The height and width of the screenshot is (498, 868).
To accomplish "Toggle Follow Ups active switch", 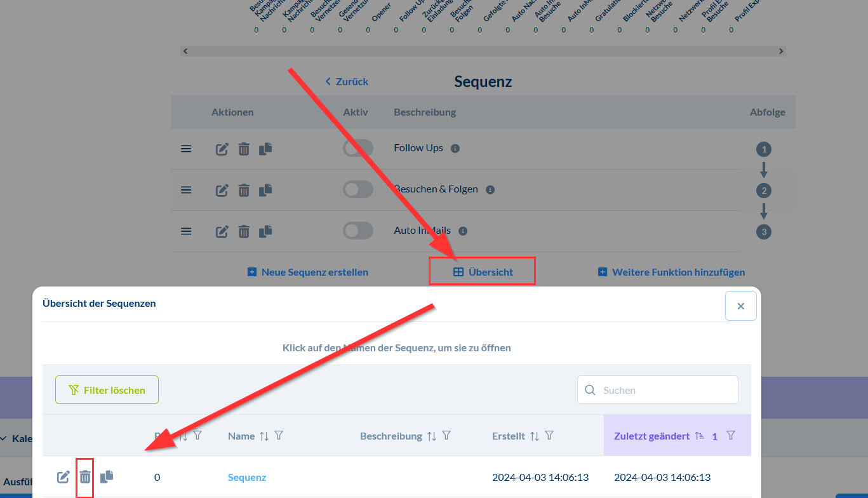I will coord(358,149).
